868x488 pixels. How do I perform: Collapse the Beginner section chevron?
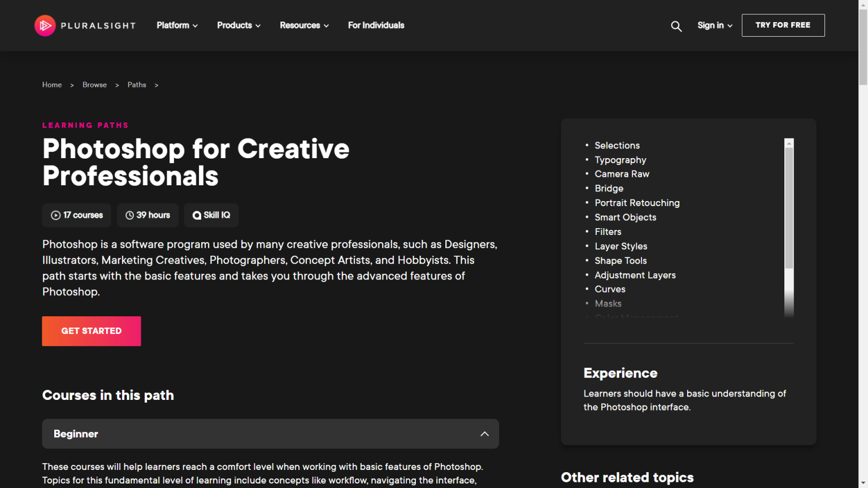[484, 434]
